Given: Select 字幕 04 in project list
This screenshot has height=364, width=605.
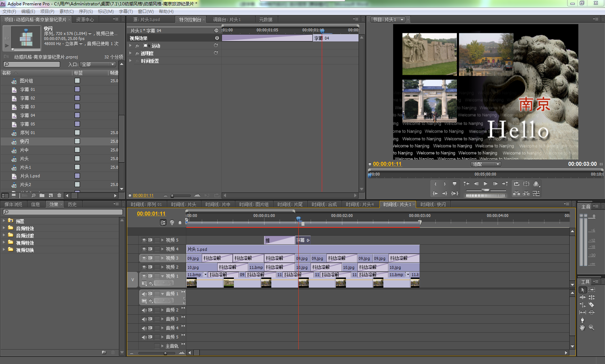Looking at the screenshot, I should [28, 115].
